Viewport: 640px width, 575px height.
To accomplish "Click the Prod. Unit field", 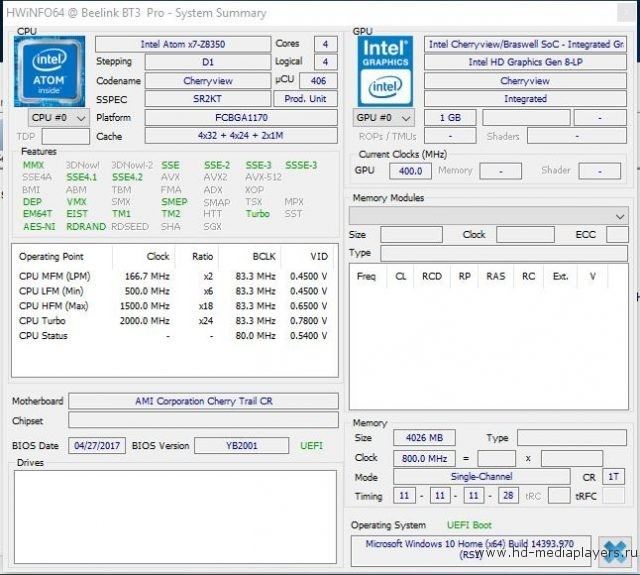I will tap(305, 99).
